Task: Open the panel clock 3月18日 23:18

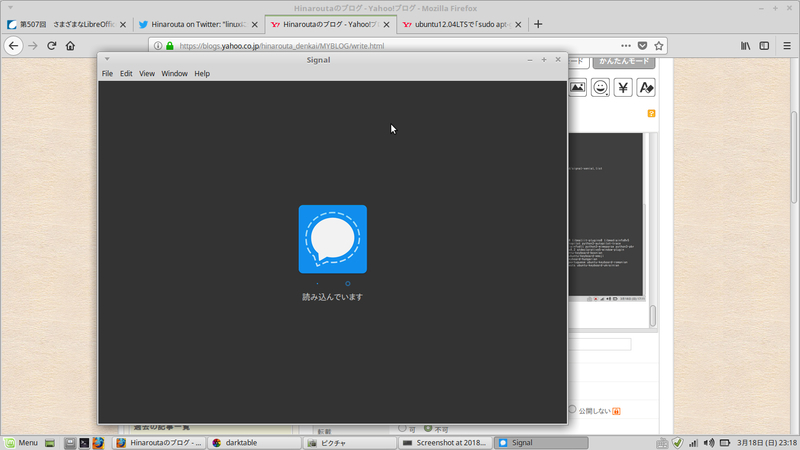Action: pyautogui.click(x=767, y=443)
